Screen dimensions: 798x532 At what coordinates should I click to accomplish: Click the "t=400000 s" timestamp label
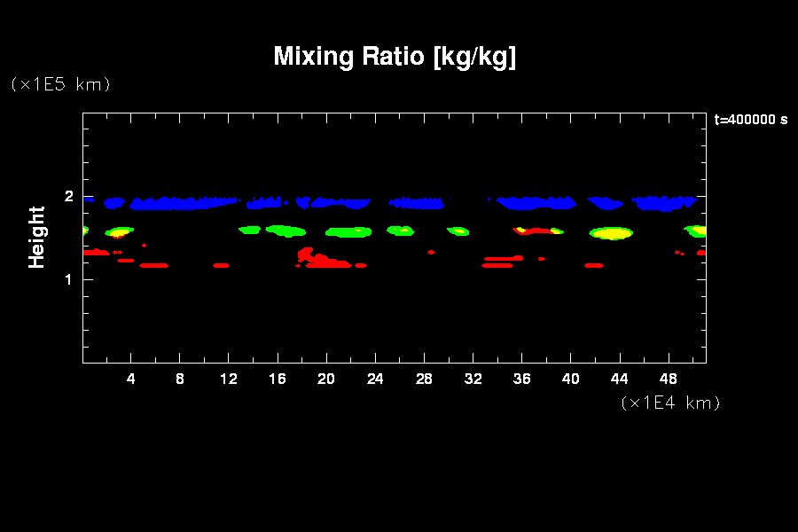(x=750, y=120)
